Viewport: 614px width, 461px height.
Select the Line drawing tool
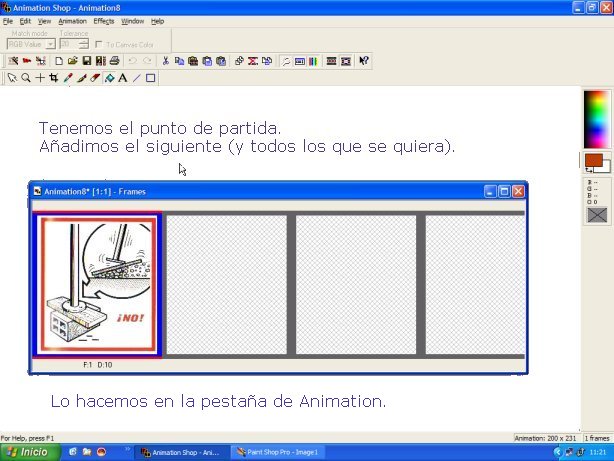pyautogui.click(x=137, y=77)
